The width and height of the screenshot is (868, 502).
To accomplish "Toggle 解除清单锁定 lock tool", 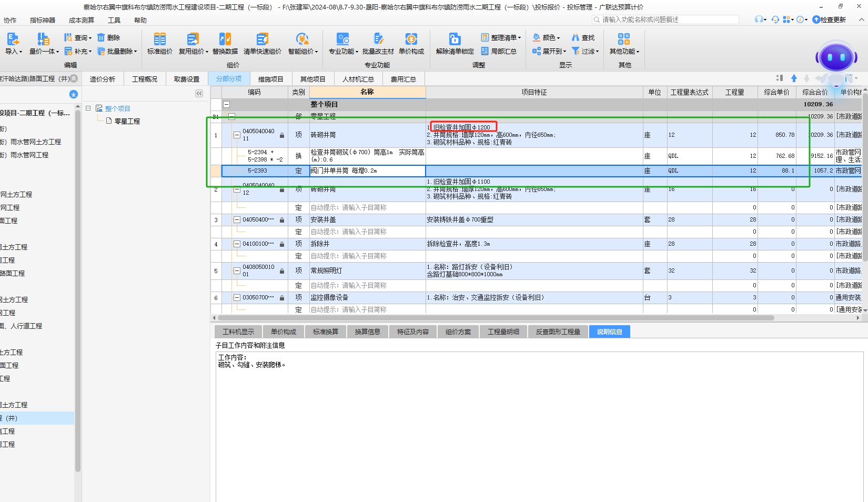I will click(455, 43).
